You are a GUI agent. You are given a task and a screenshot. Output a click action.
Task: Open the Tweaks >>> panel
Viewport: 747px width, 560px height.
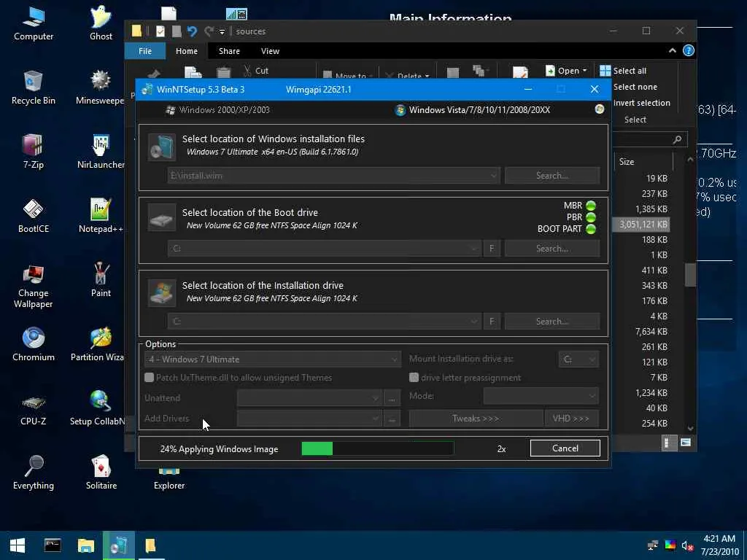(x=476, y=419)
